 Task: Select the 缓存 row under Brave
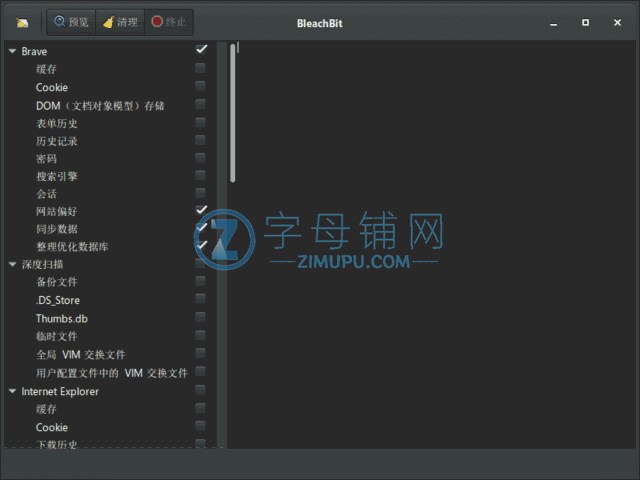[x=46, y=69]
